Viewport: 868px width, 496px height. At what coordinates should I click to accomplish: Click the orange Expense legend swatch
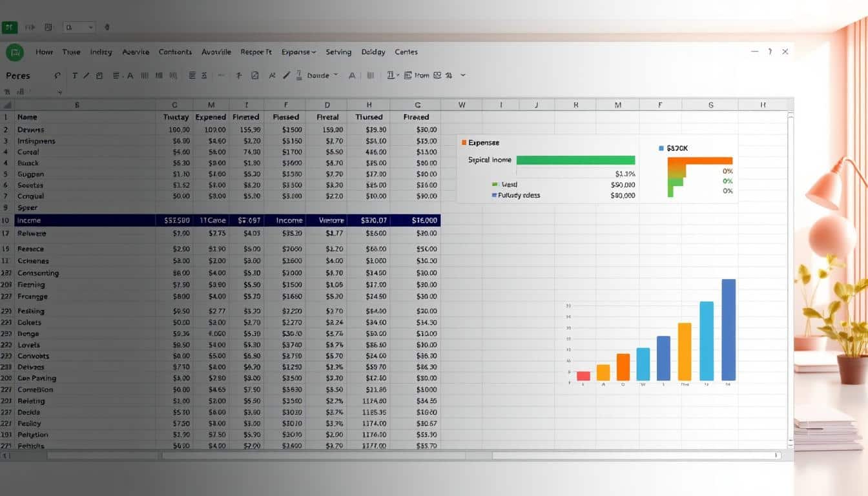[464, 142]
